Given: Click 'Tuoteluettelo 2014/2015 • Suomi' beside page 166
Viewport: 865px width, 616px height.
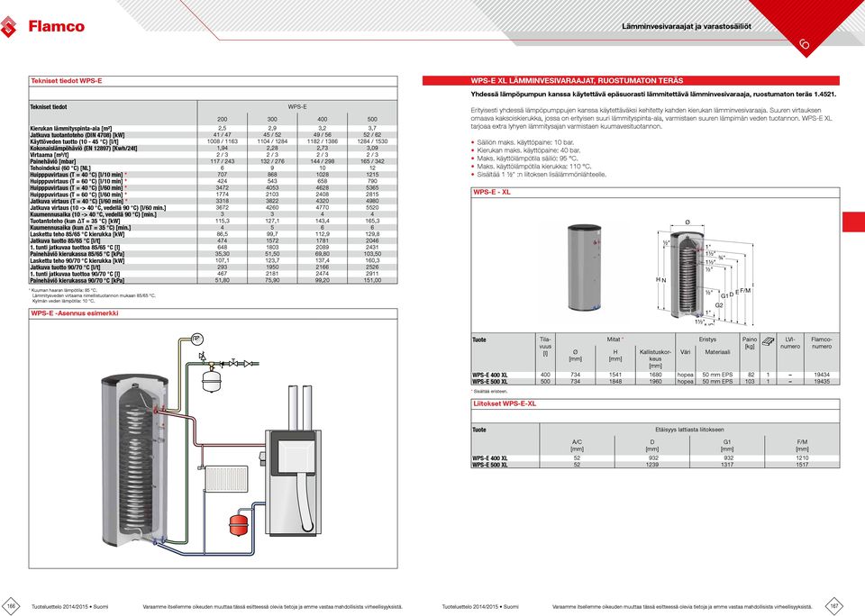Looking at the screenshot, I should click(69, 607).
